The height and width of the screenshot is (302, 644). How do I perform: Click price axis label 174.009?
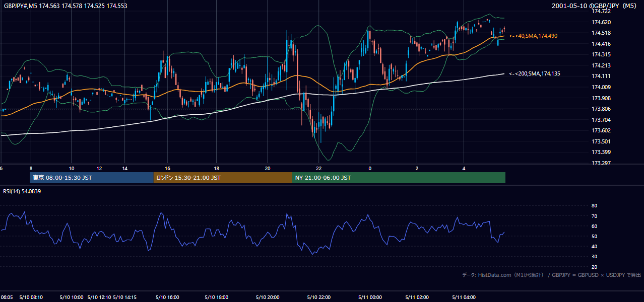(x=601, y=87)
